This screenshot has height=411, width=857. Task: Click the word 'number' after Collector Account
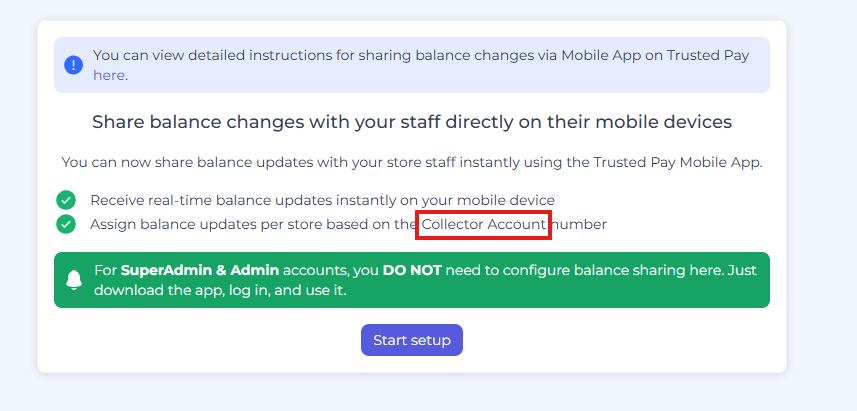point(581,224)
